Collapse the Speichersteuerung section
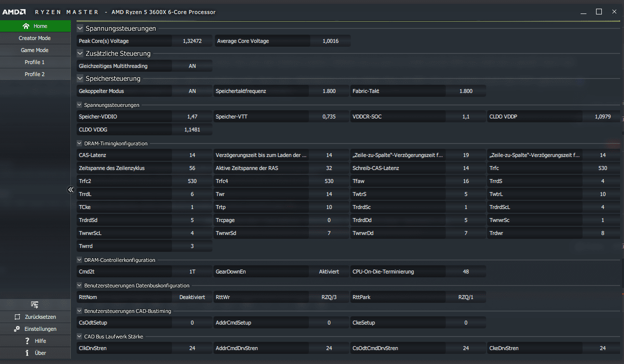Screen dimensions: 624x364 [x=80, y=78]
